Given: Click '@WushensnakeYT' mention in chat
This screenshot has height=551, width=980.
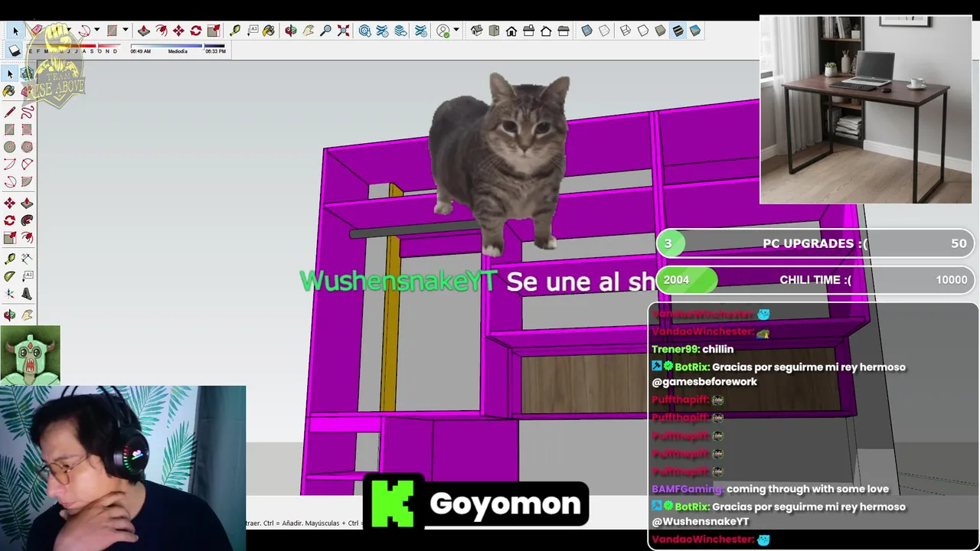Looking at the screenshot, I should (701, 521).
